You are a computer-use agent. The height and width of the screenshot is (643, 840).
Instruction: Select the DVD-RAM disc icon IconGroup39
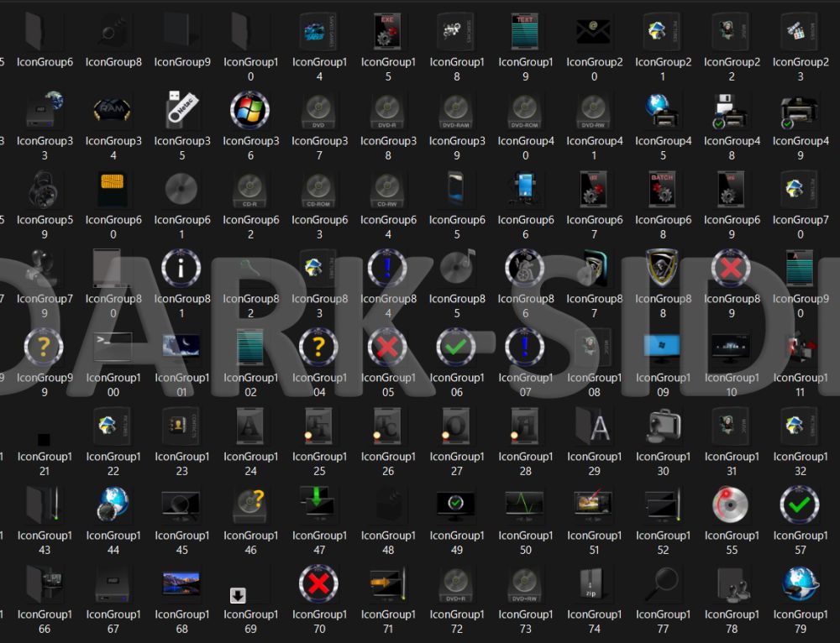pyautogui.click(x=456, y=110)
